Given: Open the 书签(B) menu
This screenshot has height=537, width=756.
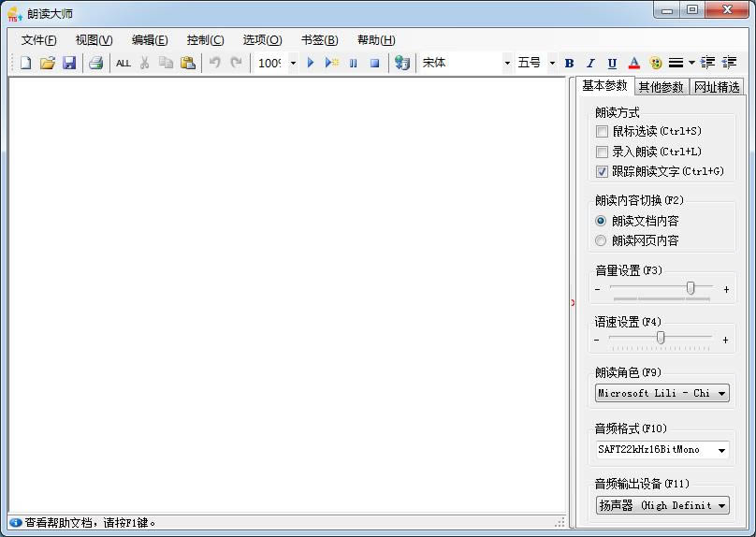Looking at the screenshot, I should pyautogui.click(x=320, y=40).
